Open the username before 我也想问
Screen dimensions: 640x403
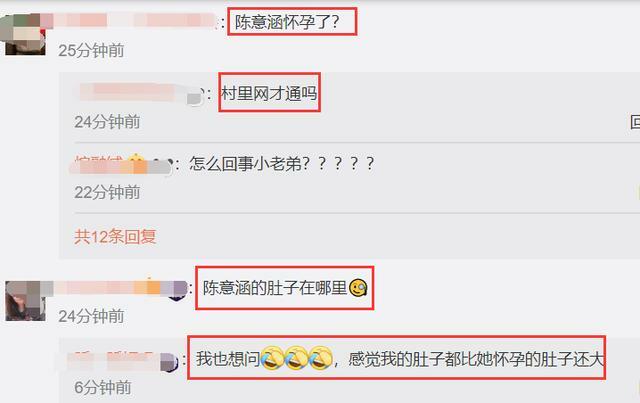122,361
